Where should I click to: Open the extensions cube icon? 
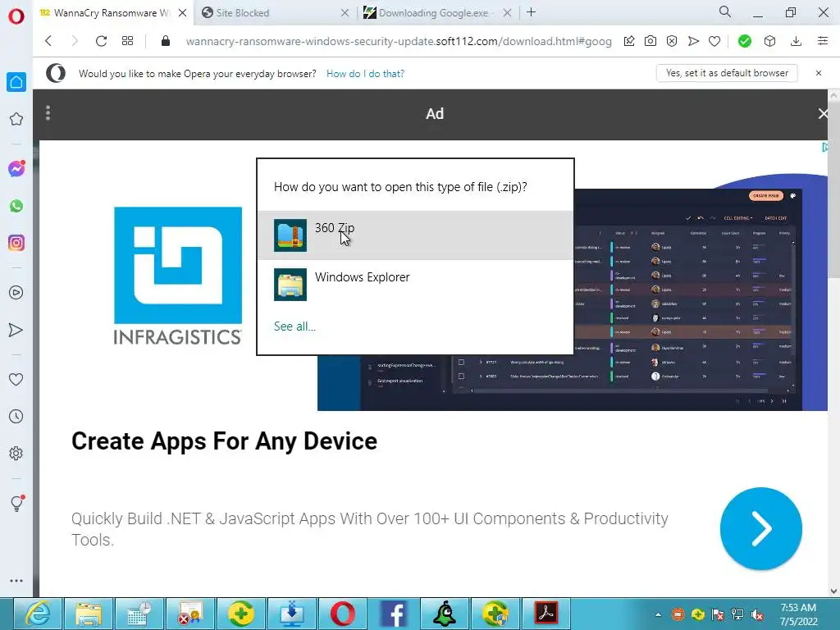tap(769, 41)
